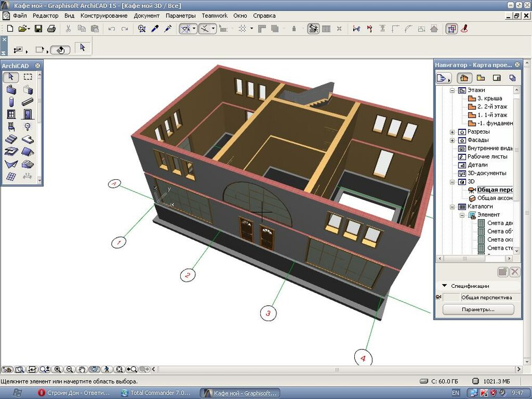The width and height of the screenshot is (532, 399).
Task: Click the Marquee selection tool
Action: (x=28, y=77)
